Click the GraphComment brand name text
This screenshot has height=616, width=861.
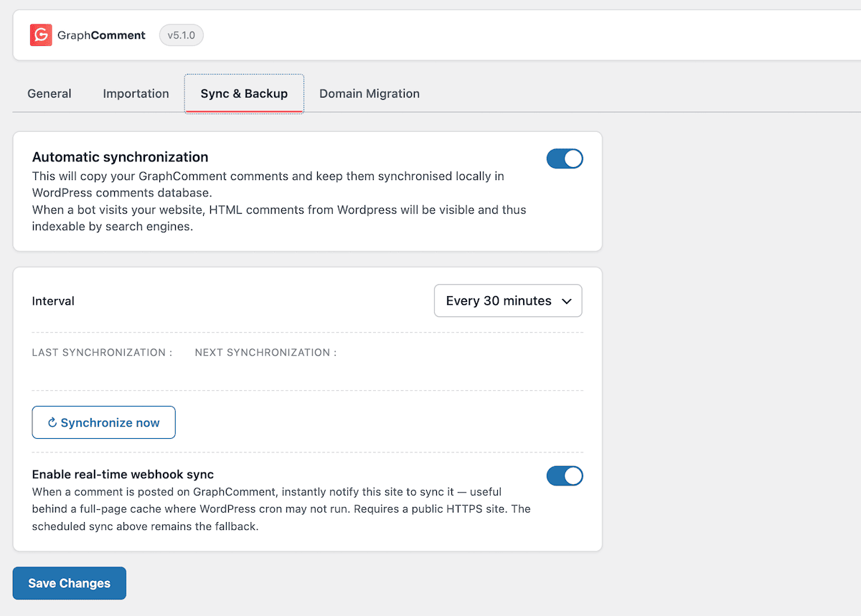point(101,35)
